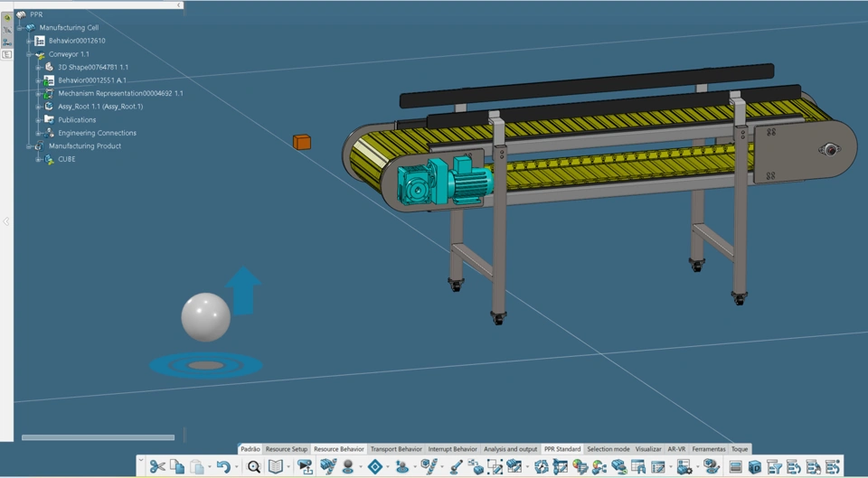868x478 pixels.
Task: Click the tree panel horizontal scrollbar
Action: pos(98,437)
